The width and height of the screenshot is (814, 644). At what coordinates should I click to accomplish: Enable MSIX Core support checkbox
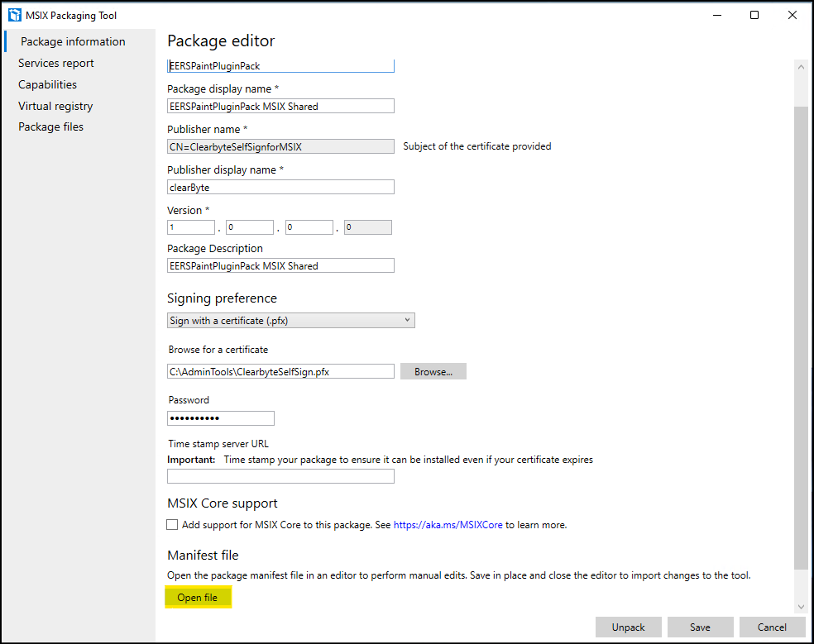coord(172,524)
